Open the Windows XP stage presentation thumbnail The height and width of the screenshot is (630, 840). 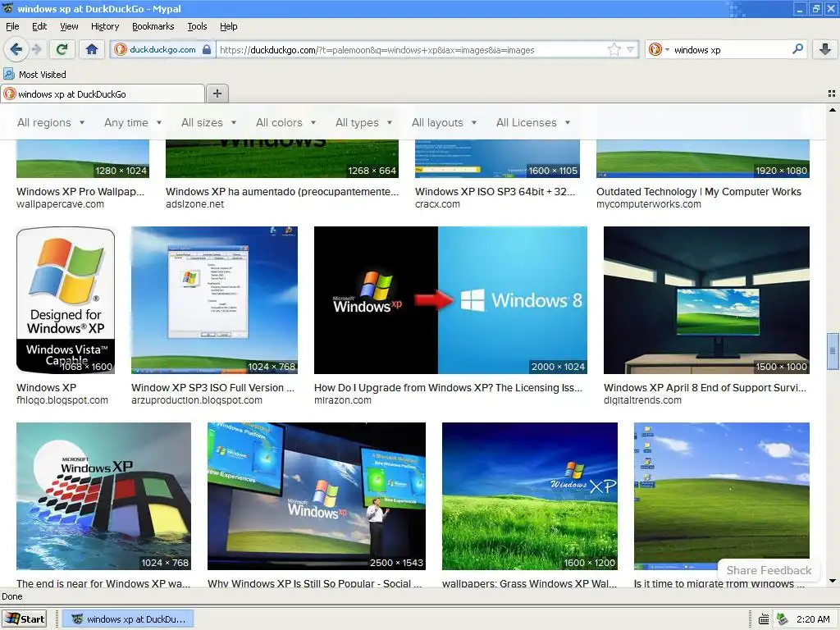click(x=317, y=496)
